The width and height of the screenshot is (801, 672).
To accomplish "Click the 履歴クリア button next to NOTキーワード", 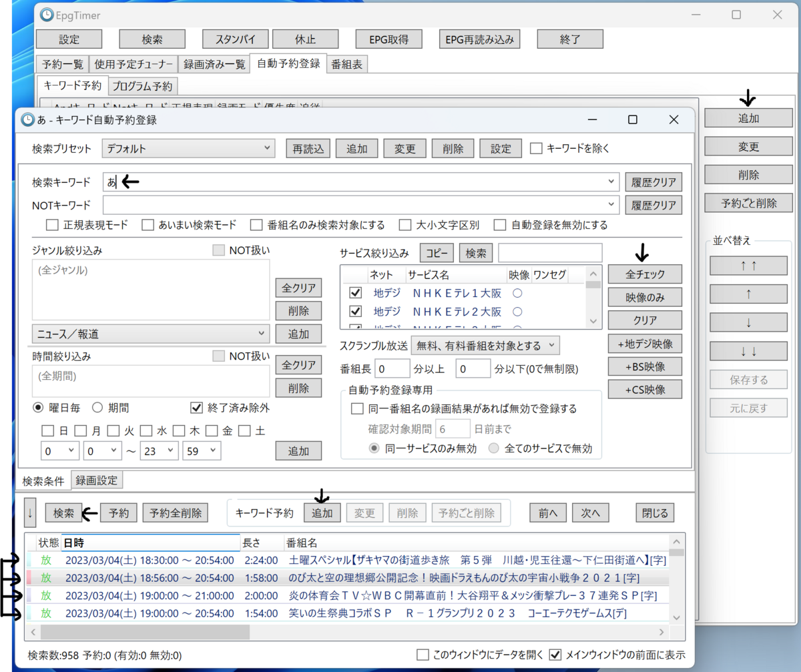I will (653, 205).
